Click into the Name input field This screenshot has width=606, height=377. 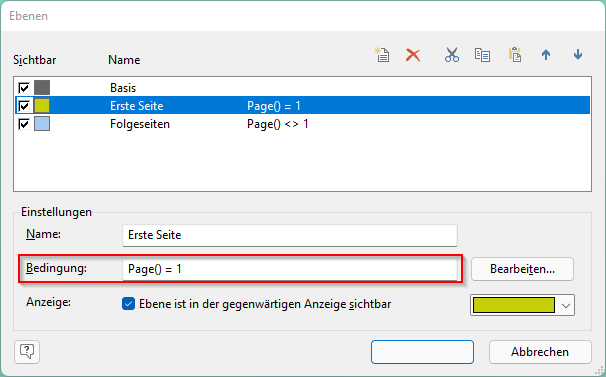pos(290,235)
